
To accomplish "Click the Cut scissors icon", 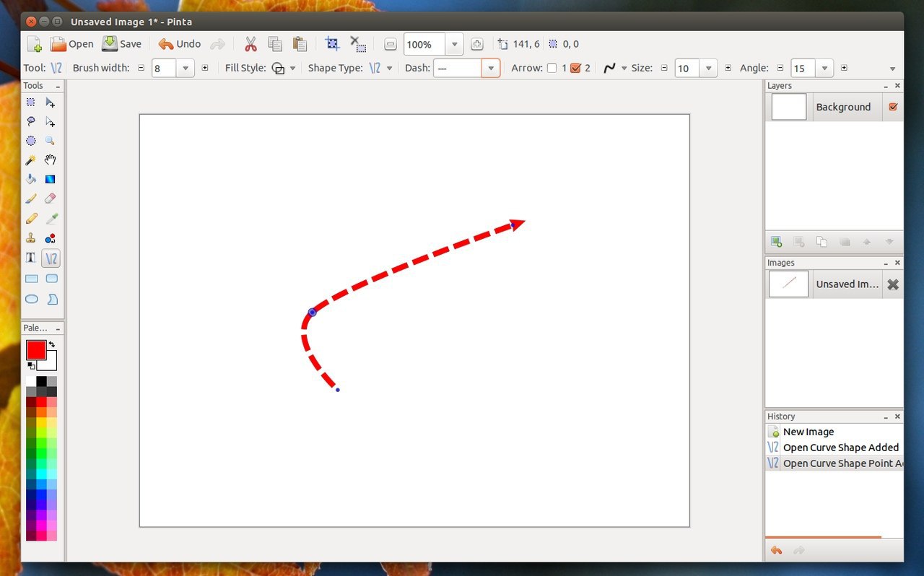I will coord(250,44).
